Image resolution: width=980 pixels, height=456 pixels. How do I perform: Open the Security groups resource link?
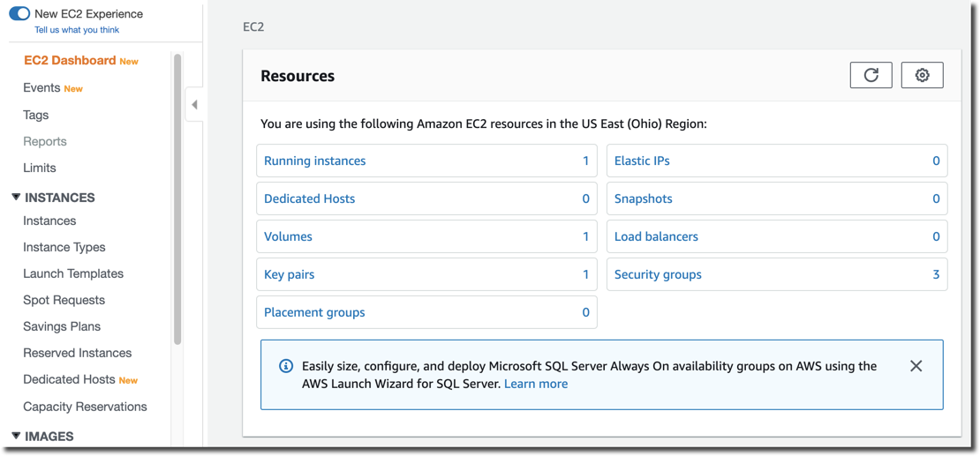pyautogui.click(x=658, y=274)
